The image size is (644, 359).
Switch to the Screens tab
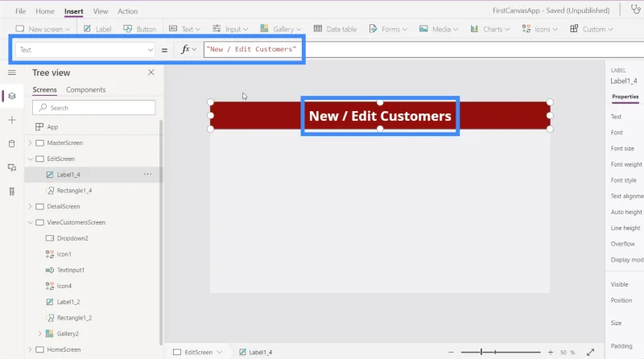[x=44, y=89]
